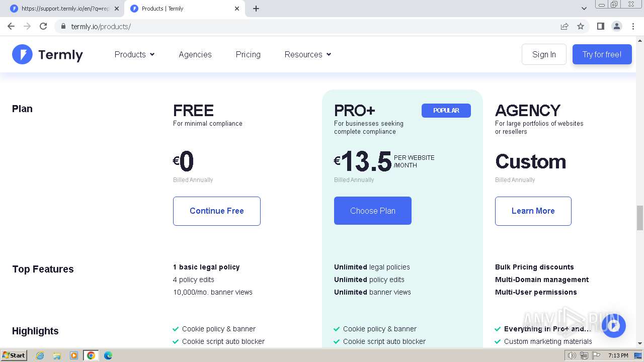Click 'Multi-User permissions' text

coord(536,292)
